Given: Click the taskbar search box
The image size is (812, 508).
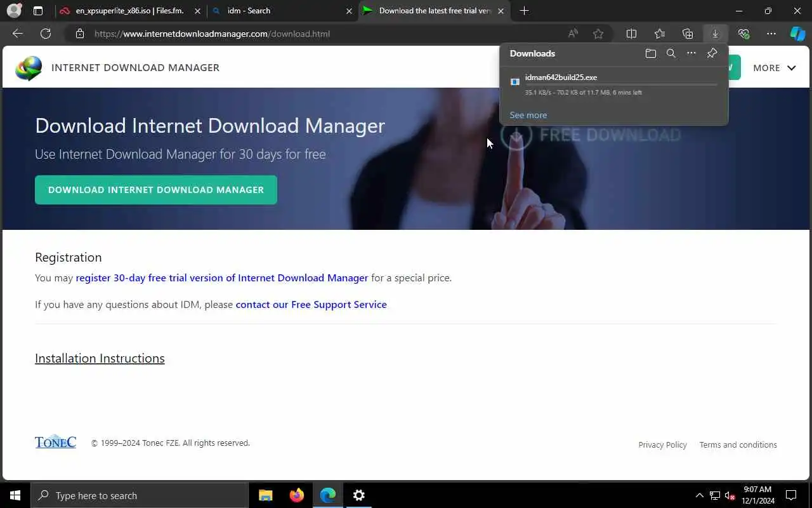Looking at the screenshot, I should 140,495.
